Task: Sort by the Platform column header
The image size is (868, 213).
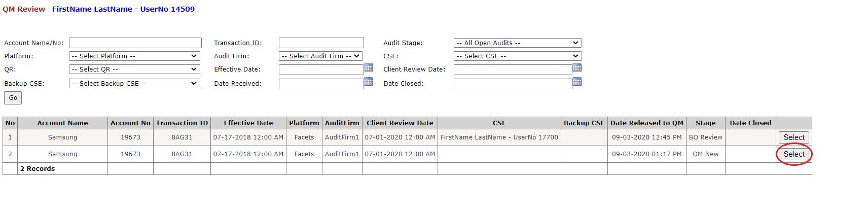Action: (304, 123)
